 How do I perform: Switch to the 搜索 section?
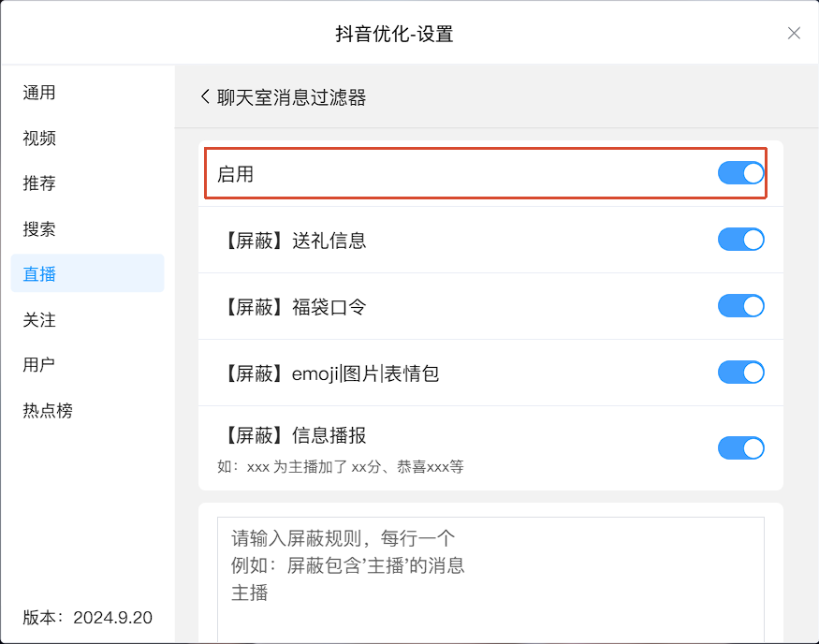87,228
